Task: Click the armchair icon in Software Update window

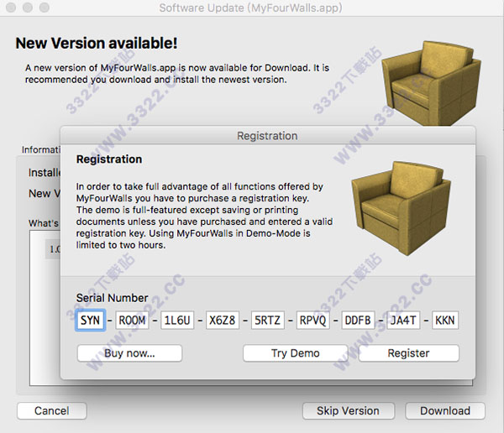Action: point(431,83)
